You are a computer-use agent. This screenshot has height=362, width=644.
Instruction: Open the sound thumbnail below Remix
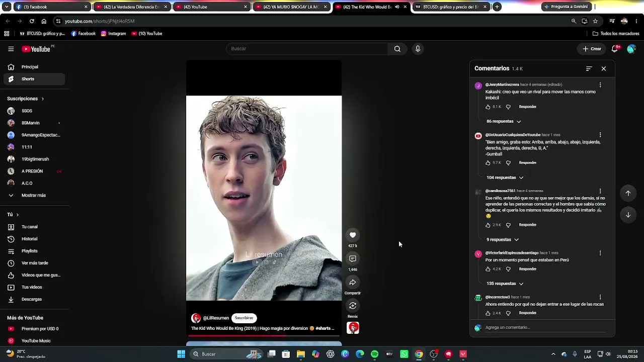(353, 328)
